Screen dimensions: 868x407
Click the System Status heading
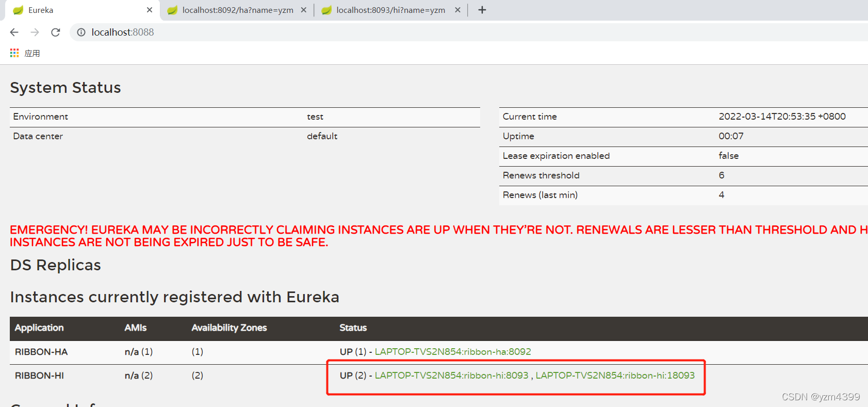[65, 88]
